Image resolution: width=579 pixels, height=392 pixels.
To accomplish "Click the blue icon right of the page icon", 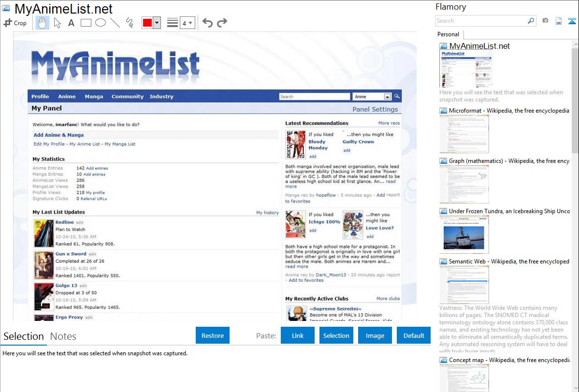I will 572,21.
